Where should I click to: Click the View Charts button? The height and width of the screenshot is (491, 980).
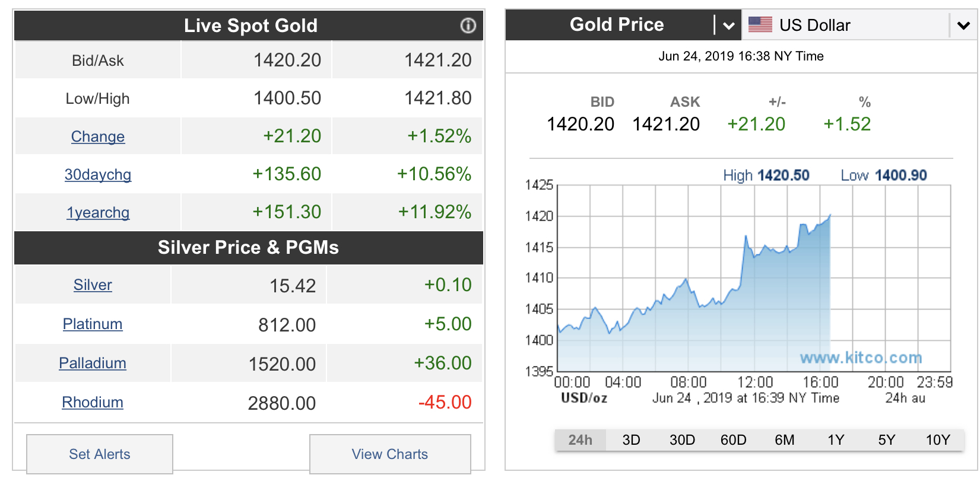(390, 454)
